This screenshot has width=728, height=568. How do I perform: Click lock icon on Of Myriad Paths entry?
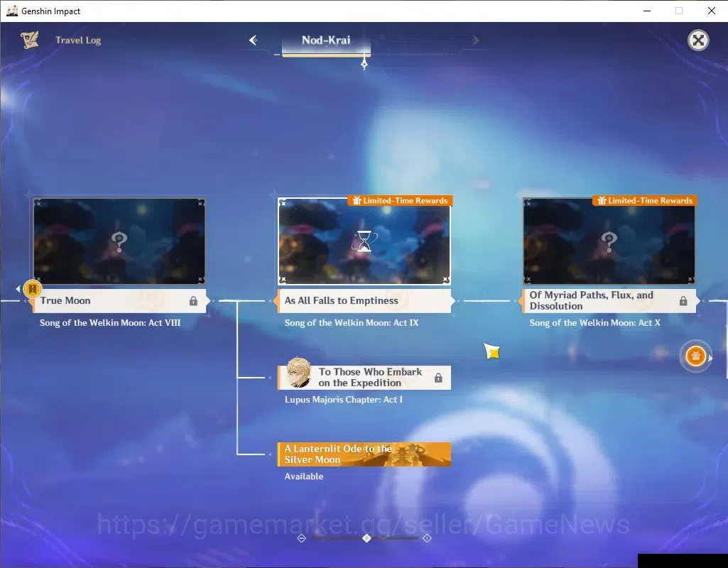click(x=683, y=301)
